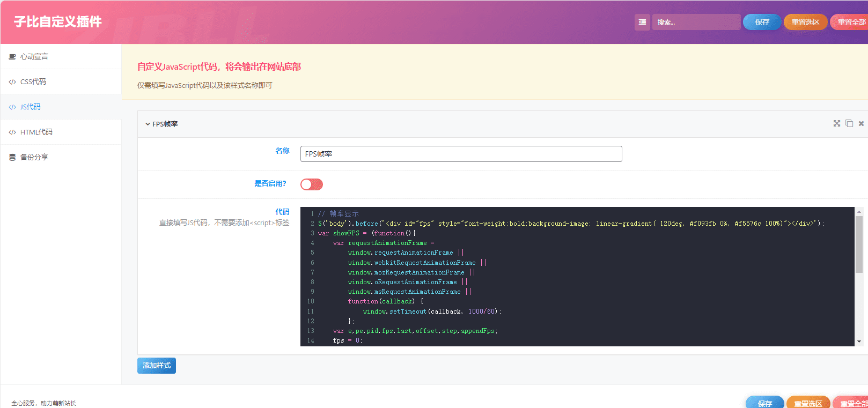Switch to the 备份分享 section
The width and height of the screenshot is (868, 408).
34,157
